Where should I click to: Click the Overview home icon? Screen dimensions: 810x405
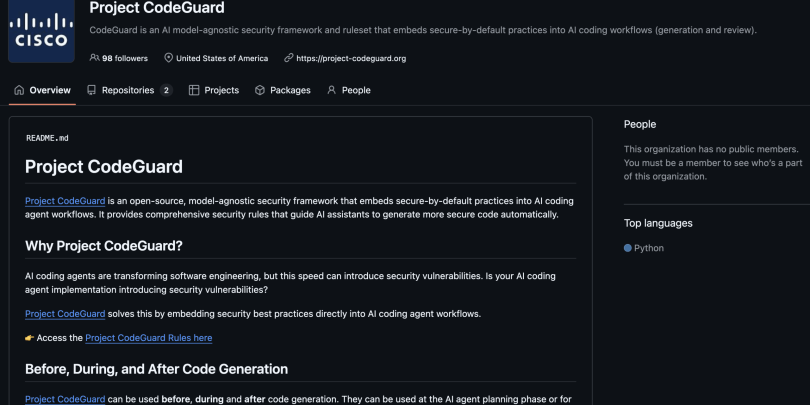pos(19,90)
